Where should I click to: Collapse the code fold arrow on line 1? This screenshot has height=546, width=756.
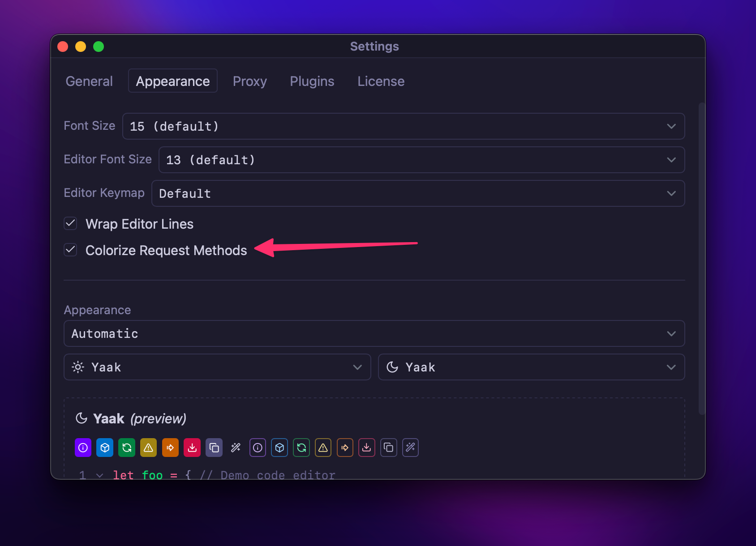[99, 475]
